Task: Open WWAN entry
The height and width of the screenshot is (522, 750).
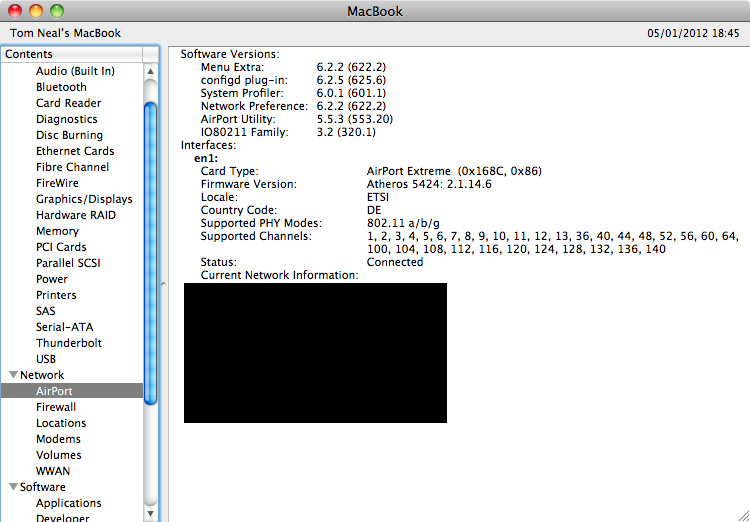Action: tap(53, 471)
